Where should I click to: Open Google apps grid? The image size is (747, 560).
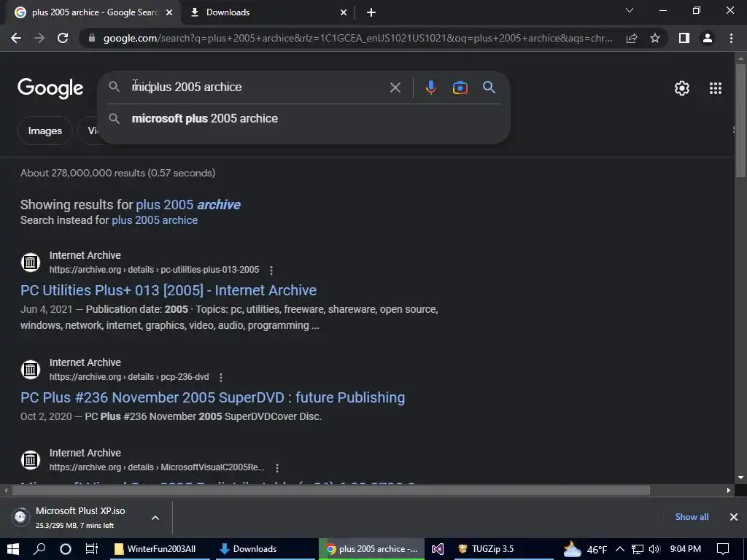pyautogui.click(x=715, y=88)
